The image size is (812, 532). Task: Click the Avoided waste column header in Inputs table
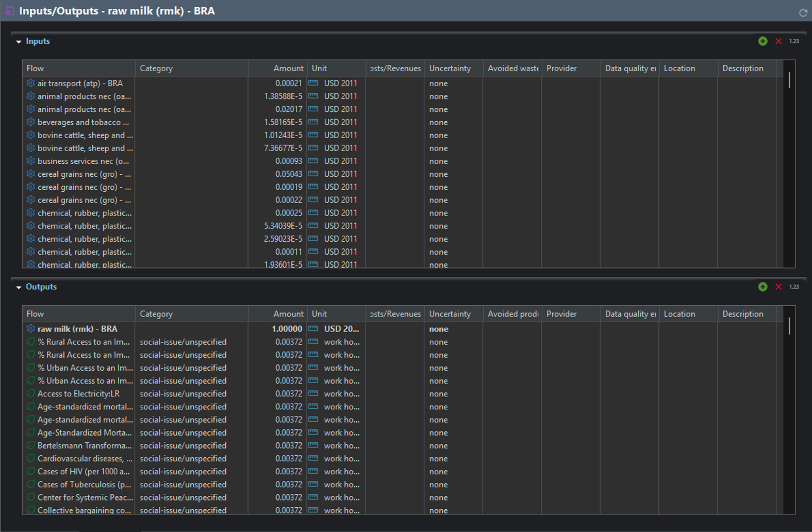pos(512,68)
